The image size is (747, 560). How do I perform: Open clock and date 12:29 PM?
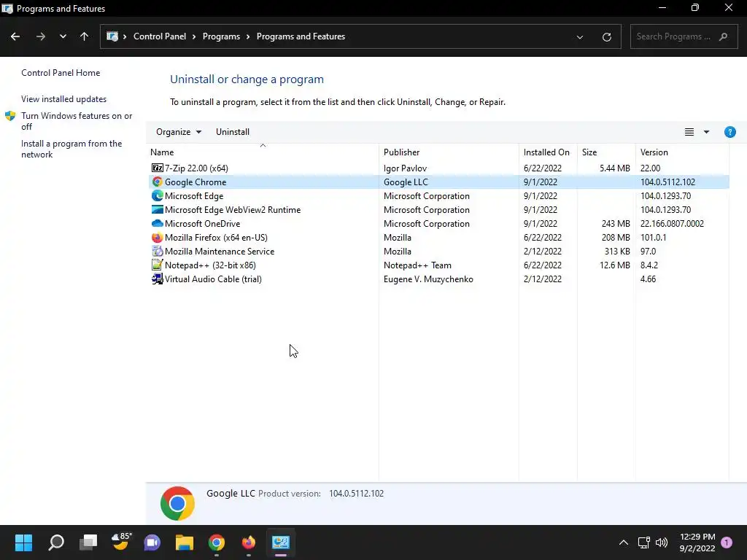(697, 542)
